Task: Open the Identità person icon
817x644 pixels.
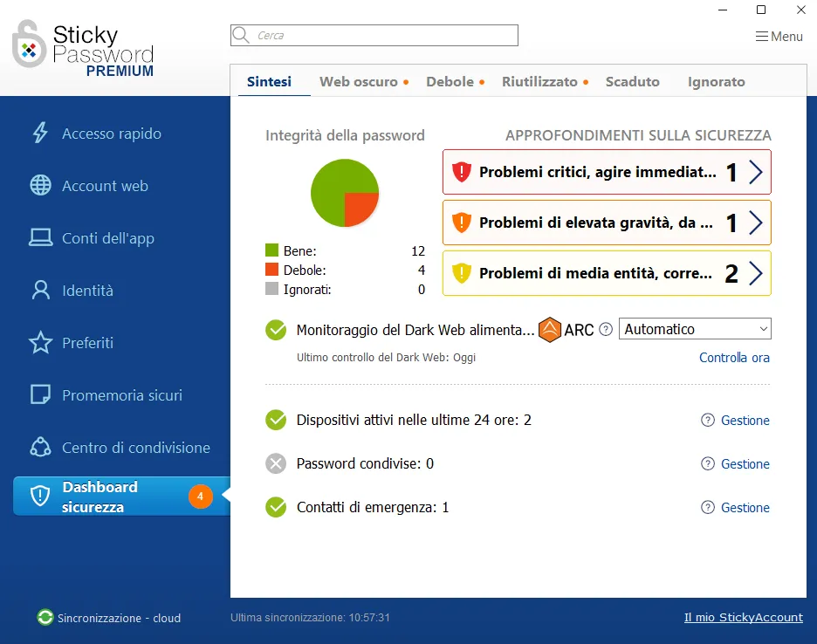Action: [x=40, y=291]
